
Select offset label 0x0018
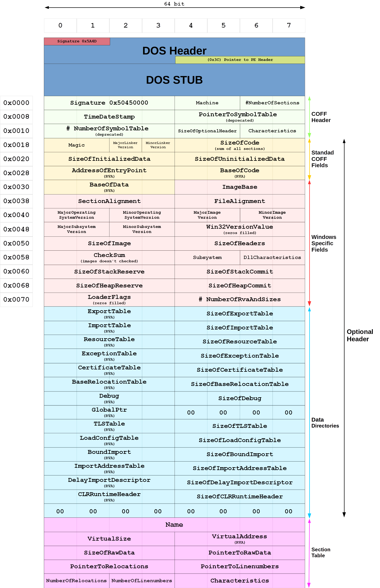[x=16, y=145]
